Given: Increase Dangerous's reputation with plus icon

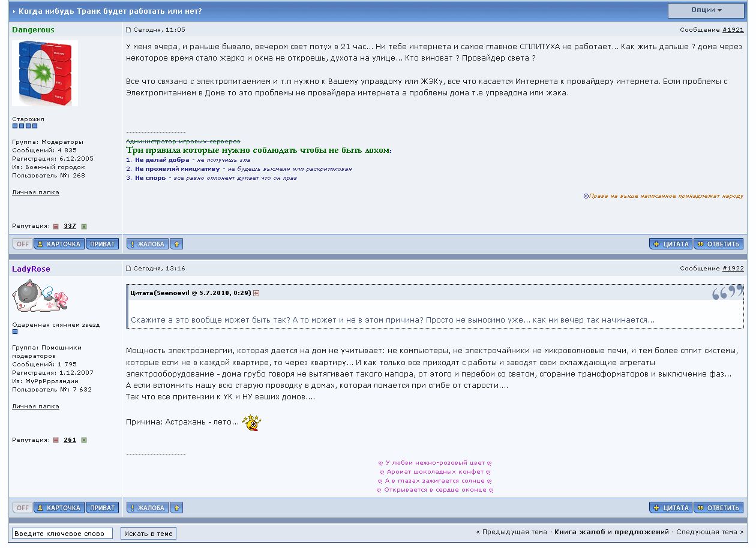Looking at the screenshot, I should pyautogui.click(x=84, y=227).
